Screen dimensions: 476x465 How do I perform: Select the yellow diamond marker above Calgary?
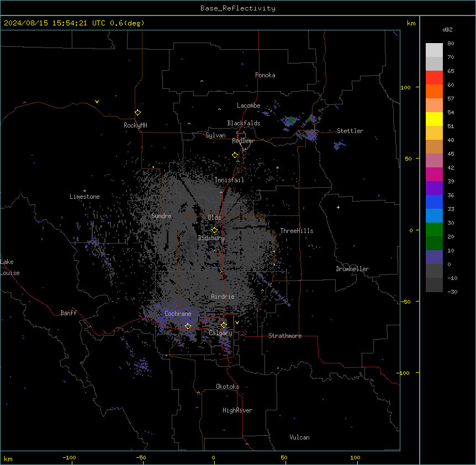coord(224,325)
